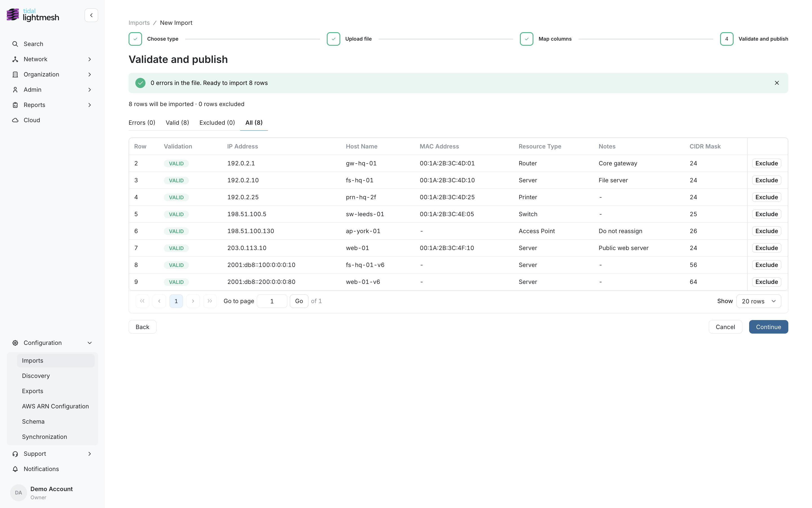Click the Choose type completed step icon
The image size is (812, 508).
[135, 39]
